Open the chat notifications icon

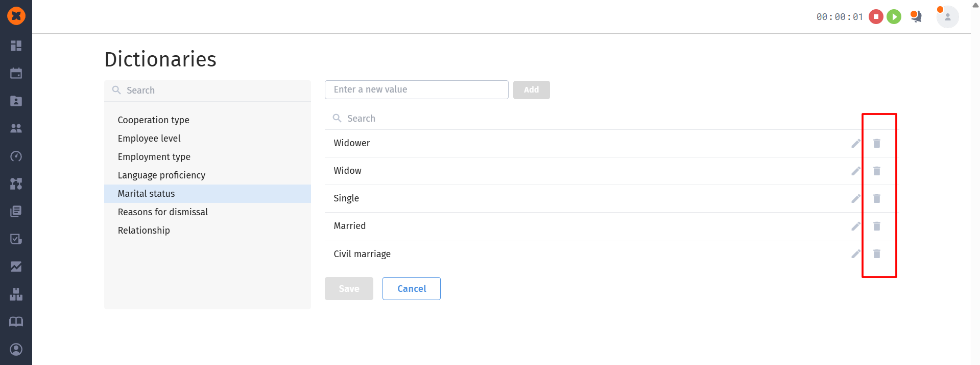916,17
